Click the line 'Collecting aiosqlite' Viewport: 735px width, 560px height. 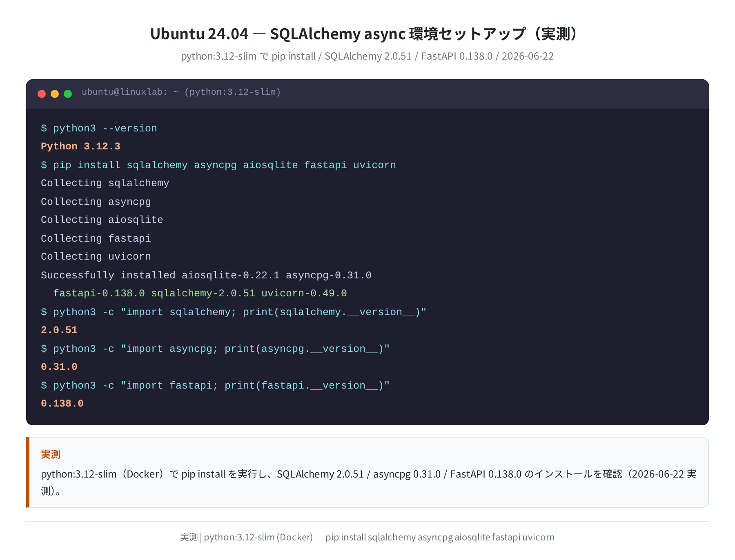click(102, 220)
